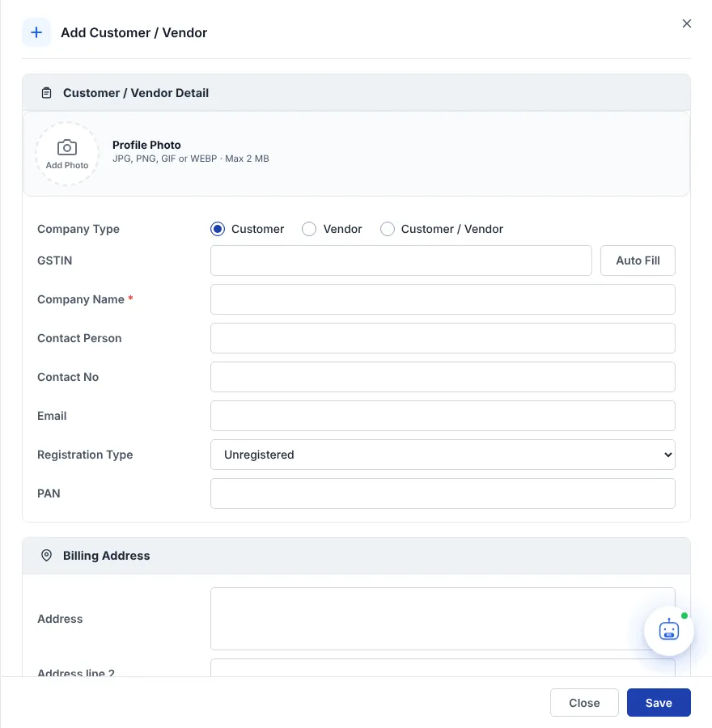Focus the GSTIN input field

point(400,260)
